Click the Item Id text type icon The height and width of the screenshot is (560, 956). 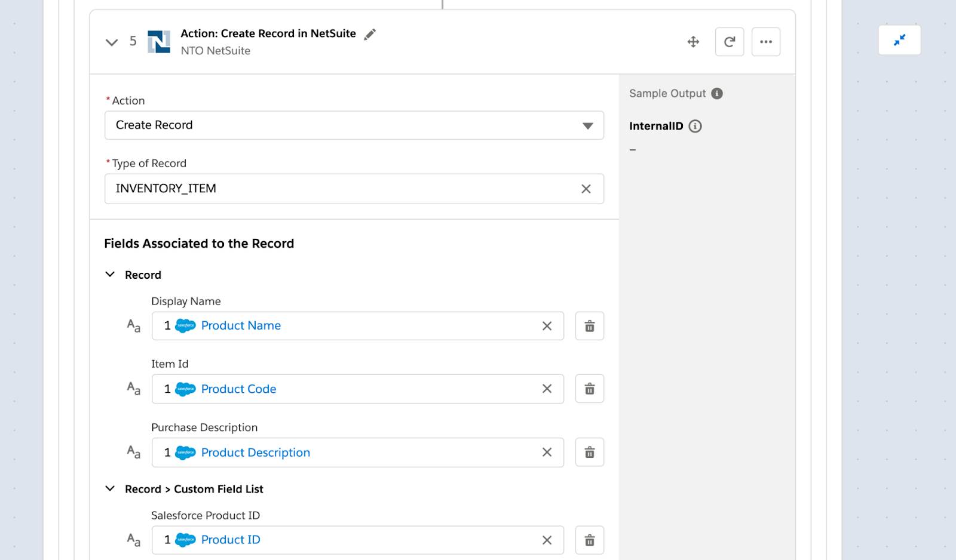click(x=134, y=389)
